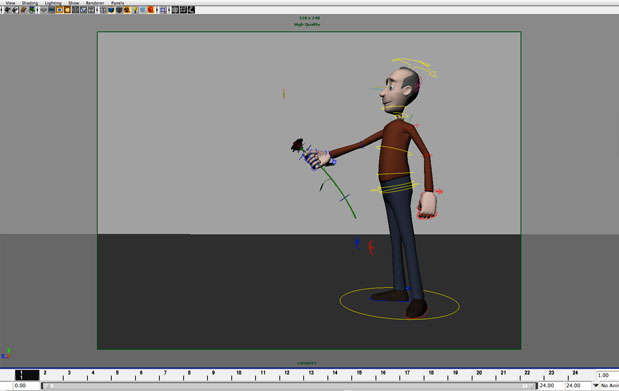Click the Image Plane icon
Viewport: 619px width, 391px height.
click(31, 10)
